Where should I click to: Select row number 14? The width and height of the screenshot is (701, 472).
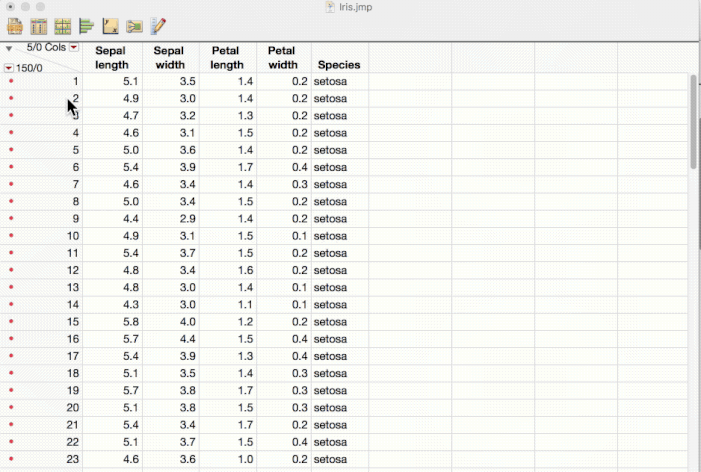click(73, 304)
